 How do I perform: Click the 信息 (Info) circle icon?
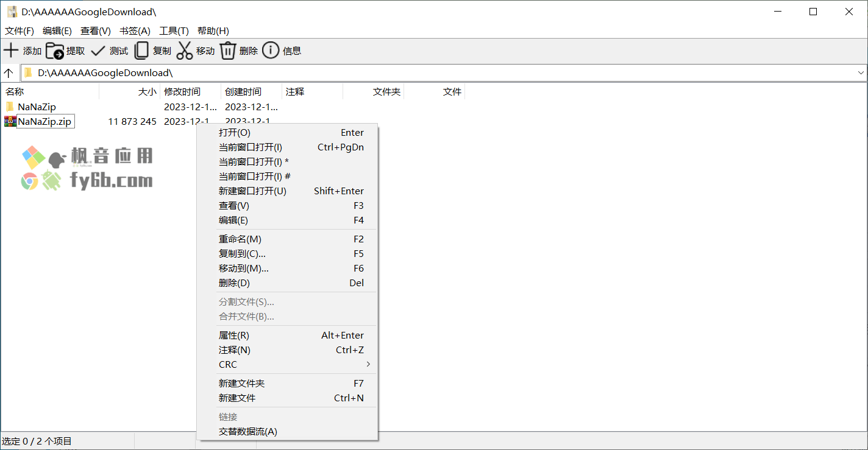tap(271, 51)
